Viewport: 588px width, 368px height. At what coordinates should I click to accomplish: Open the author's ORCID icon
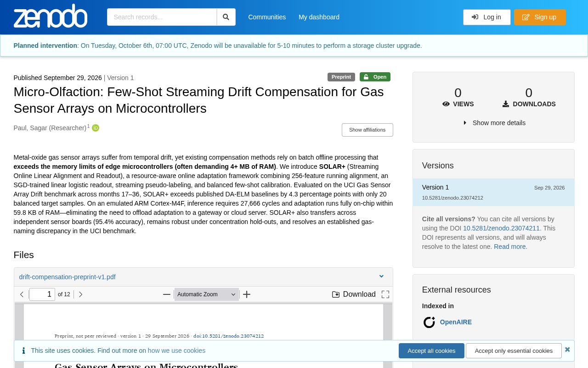tap(96, 128)
